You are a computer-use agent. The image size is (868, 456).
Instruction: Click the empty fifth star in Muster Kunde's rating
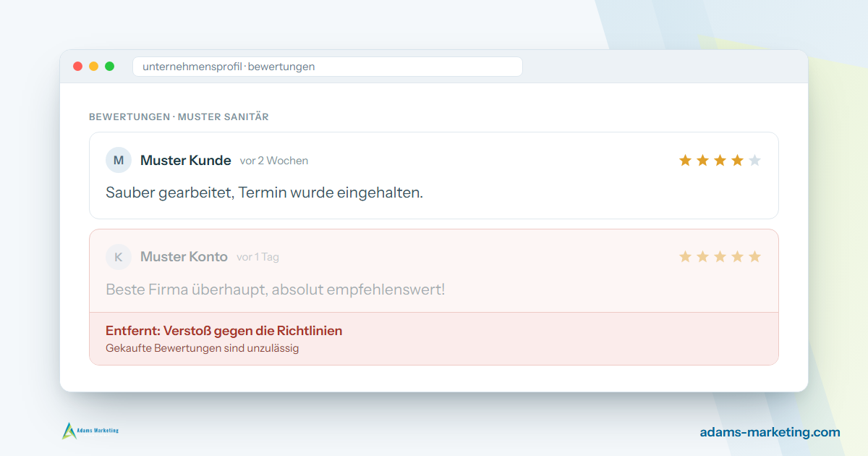click(754, 160)
